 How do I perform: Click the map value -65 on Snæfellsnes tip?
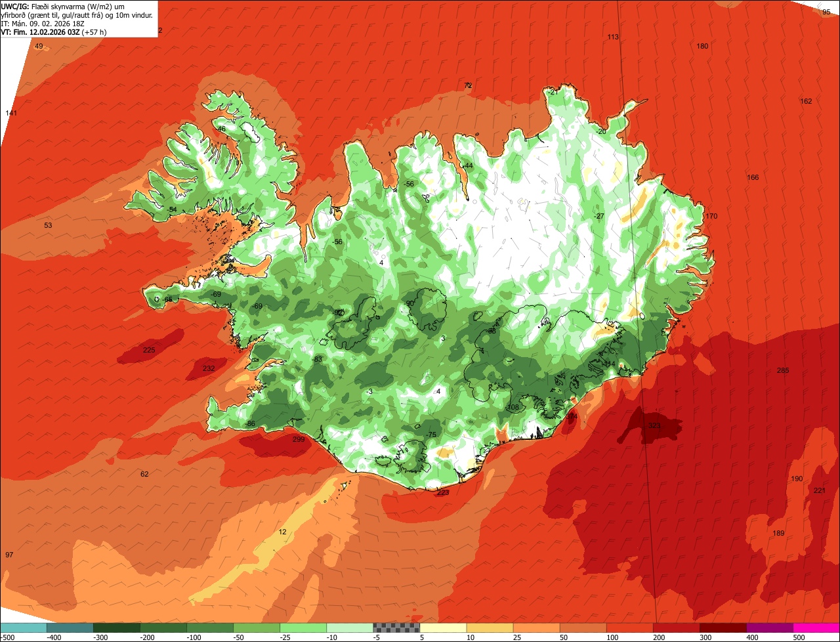click(x=168, y=299)
